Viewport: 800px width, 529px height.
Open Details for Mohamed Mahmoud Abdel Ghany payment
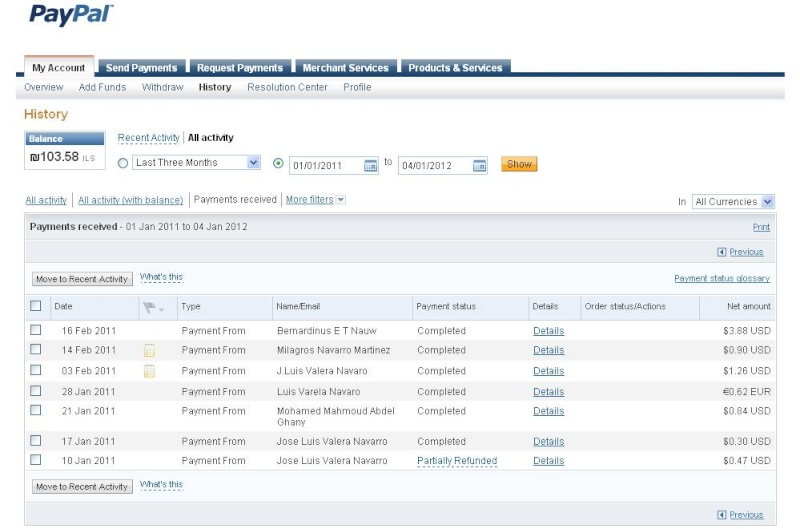click(x=548, y=411)
